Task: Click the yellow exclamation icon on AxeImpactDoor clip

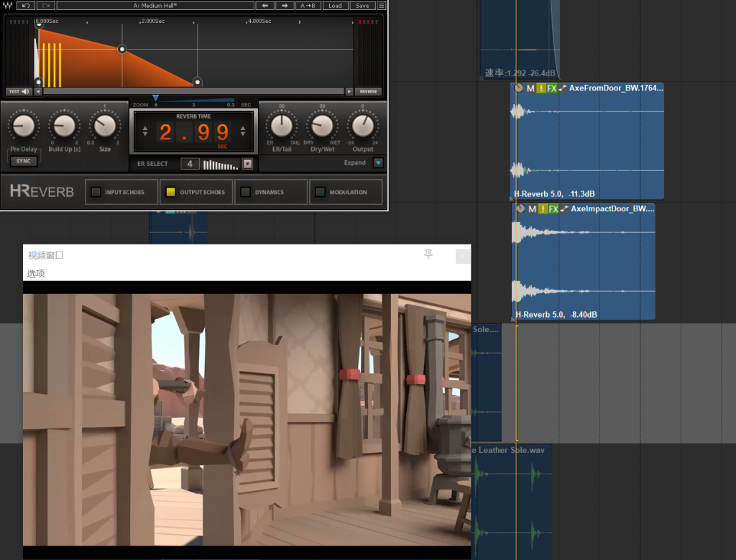Action: click(x=543, y=209)
